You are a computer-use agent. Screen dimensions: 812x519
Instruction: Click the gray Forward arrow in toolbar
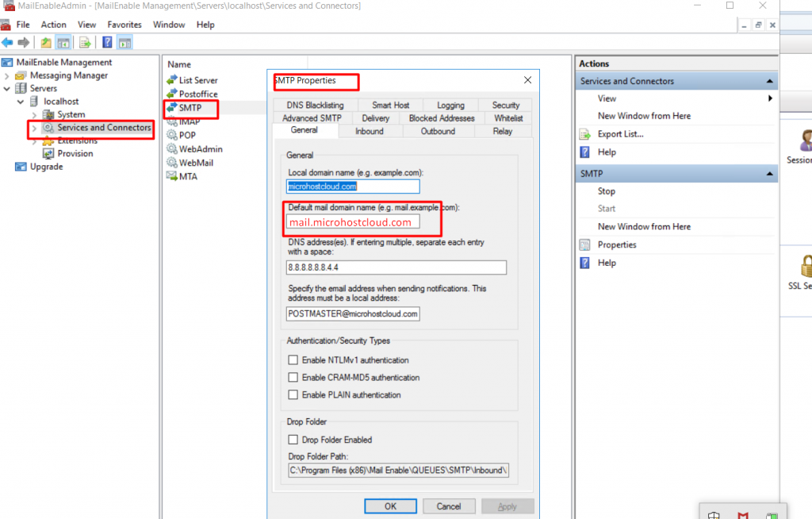pos(23,43)
